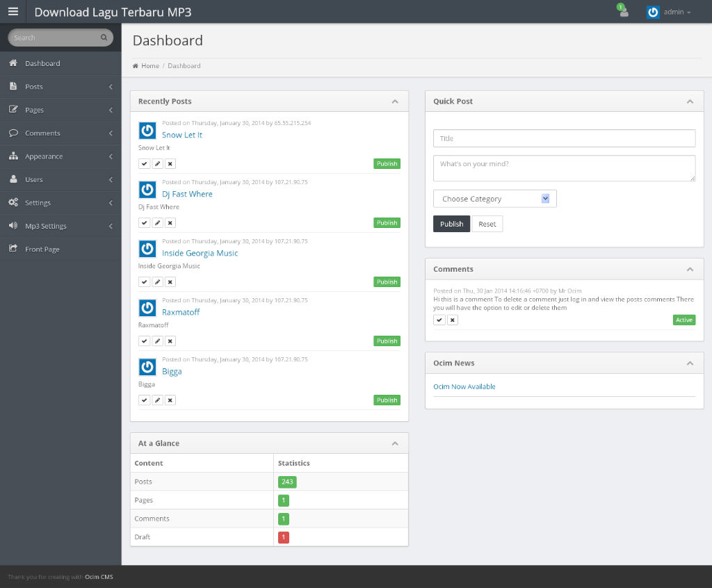Delete the Dj Fast Where post

(170, 223)
